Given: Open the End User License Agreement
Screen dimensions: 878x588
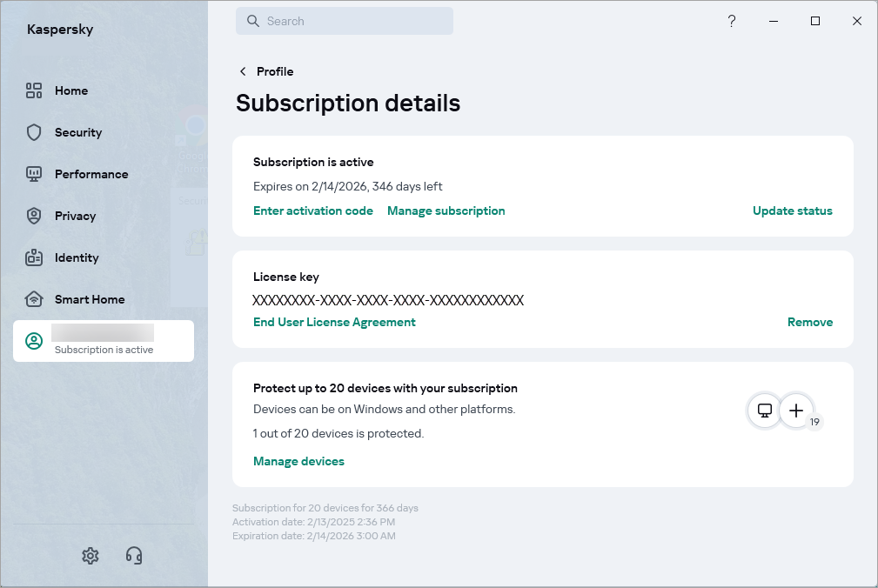Looking at the screenshot, I should coord(334,322).
